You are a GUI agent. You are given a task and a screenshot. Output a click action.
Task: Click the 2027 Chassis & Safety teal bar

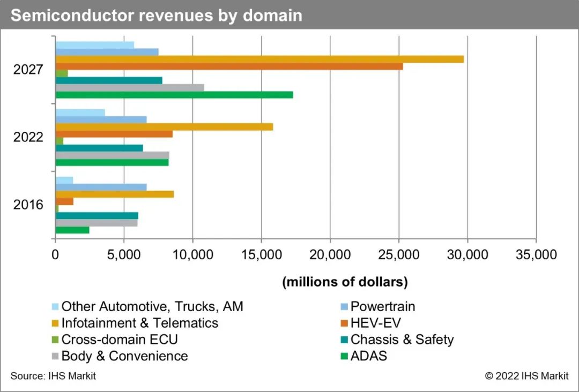(x=109, y=80)
